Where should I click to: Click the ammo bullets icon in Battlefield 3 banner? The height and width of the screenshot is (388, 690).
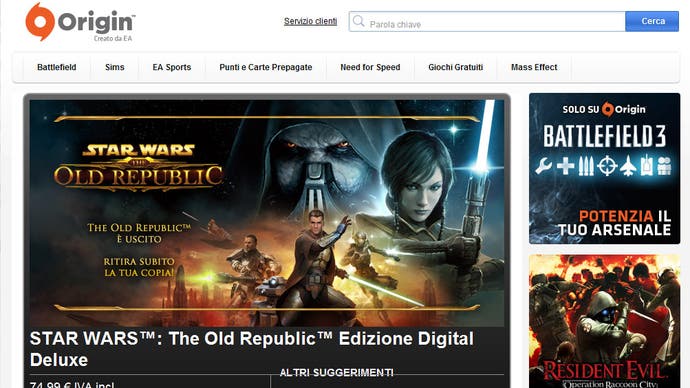point(586,166)
